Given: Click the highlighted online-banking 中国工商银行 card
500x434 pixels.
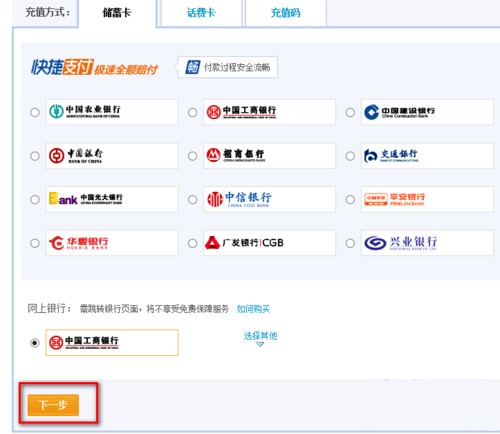Looking at the screenshot, I should pos(112,342).
